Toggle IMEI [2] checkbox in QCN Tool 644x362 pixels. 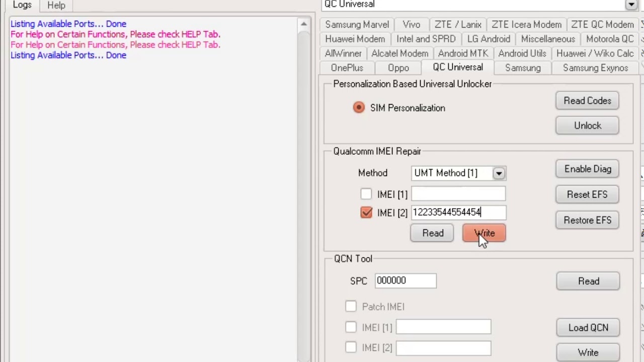[x=351, y=347]
